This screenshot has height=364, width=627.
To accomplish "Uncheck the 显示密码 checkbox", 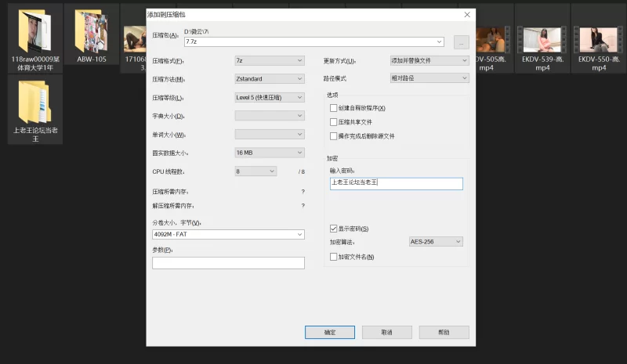I will click(x=334, y=229).
